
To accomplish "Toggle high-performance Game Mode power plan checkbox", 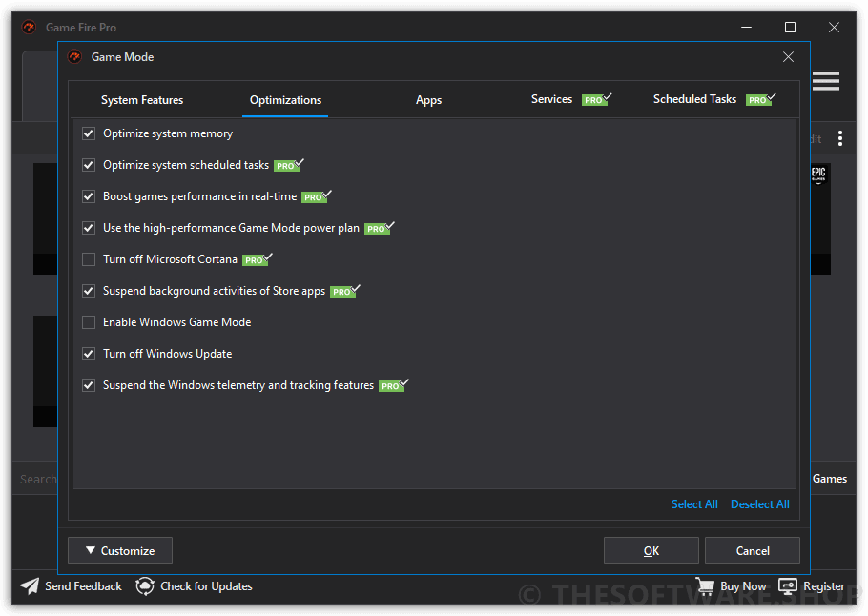I will tap(89, 228).
